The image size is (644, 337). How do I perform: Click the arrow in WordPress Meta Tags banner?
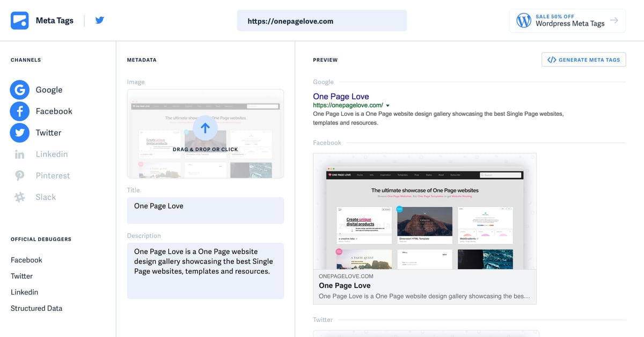coord(614,21)
